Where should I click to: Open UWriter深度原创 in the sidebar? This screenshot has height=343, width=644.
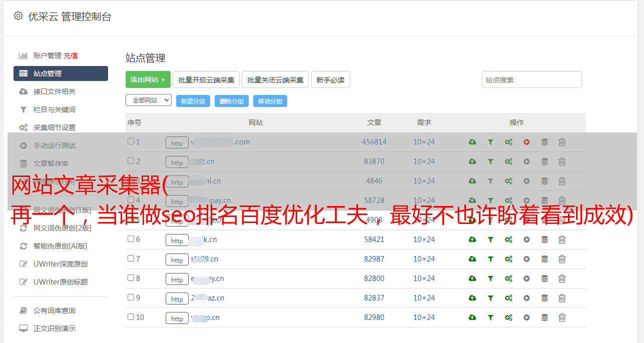pyautogui.click(x=61, y=264)
